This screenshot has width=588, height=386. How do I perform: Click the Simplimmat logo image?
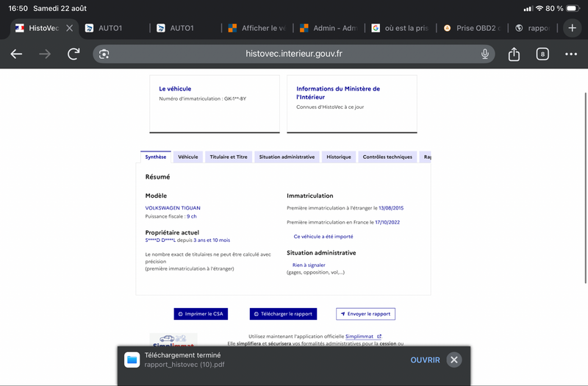(x=173, y=340)
